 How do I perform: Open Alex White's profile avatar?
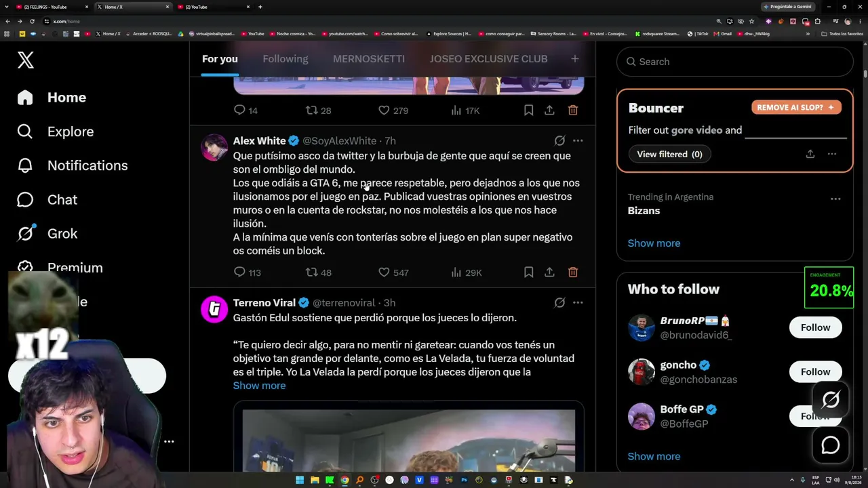(x=214, y=147)
